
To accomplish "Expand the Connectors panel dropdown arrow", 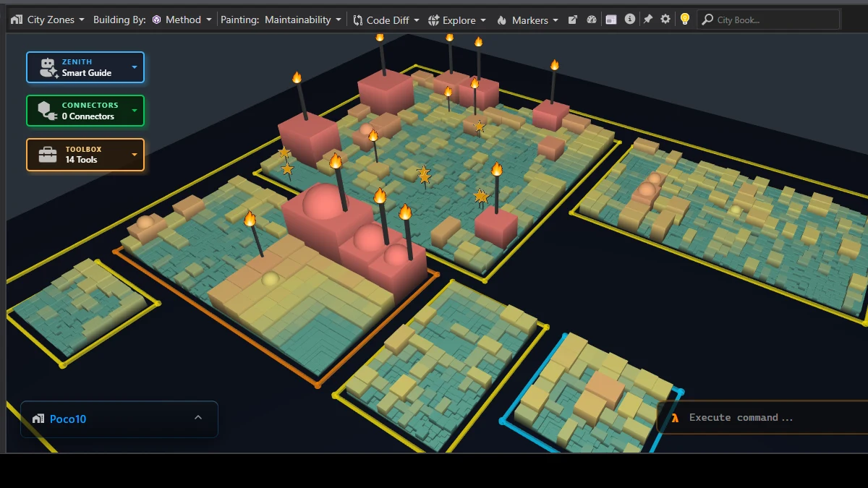I will click(x=135, y=111).
